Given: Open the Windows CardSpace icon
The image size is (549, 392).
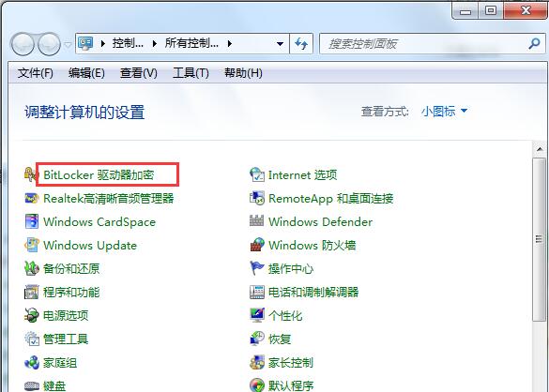Looking at the screenshot, I should tap(31, 221).
